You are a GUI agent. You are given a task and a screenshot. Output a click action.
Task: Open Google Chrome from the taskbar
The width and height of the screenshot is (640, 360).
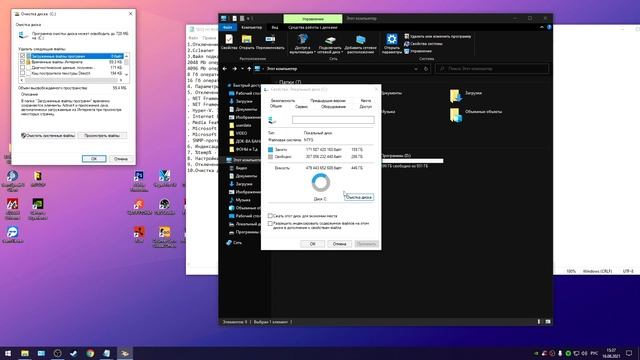coord(90,353)
